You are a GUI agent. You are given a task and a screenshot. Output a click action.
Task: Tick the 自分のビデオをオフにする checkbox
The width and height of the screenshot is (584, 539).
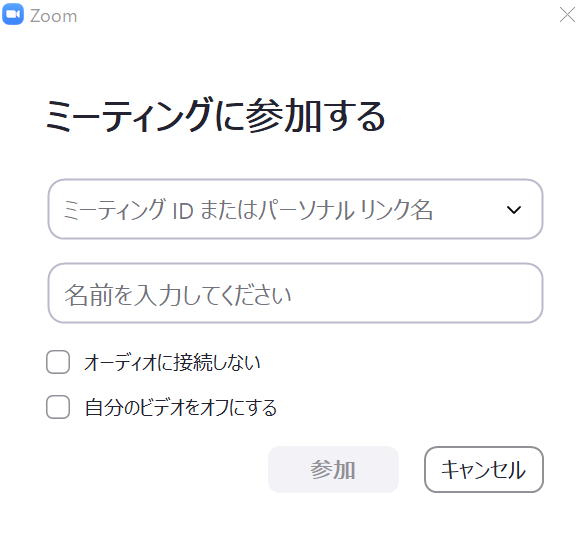[x=58, y=407]
